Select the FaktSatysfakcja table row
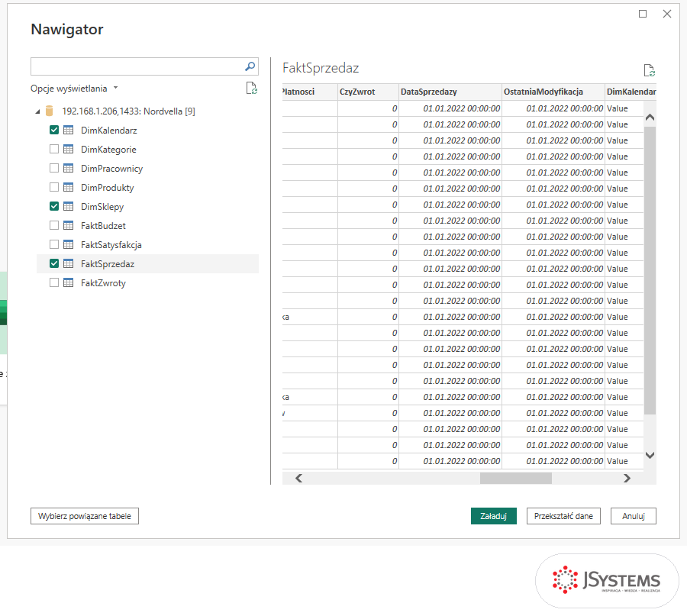Viewport: 687px width, 616px height. click(x=147, y=244)
